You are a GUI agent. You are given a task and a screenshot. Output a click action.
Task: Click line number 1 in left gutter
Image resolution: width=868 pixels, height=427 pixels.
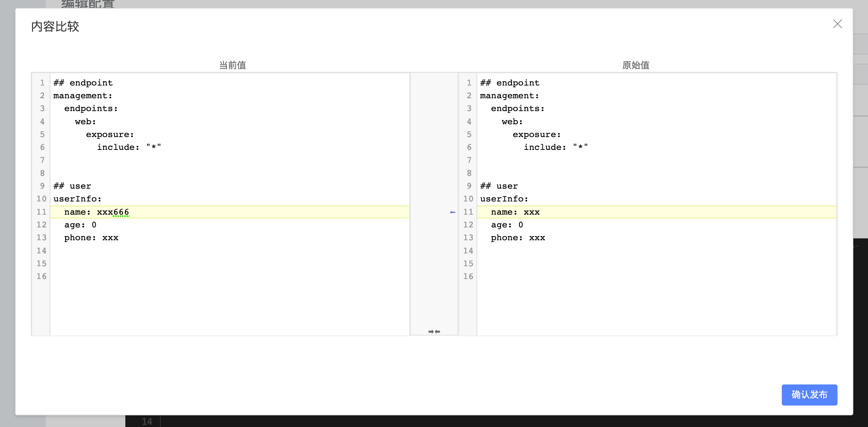pyautogui.click(x=42, y=83)
